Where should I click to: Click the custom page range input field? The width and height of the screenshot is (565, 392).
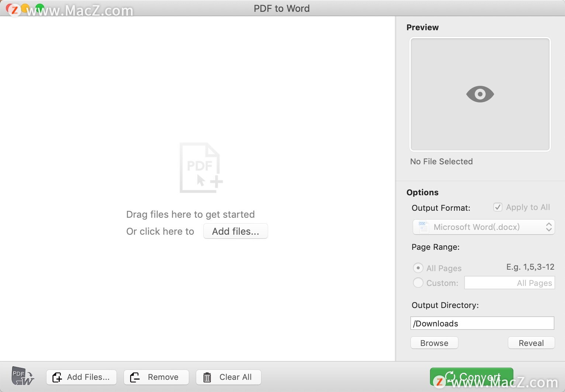click(509, 283)
